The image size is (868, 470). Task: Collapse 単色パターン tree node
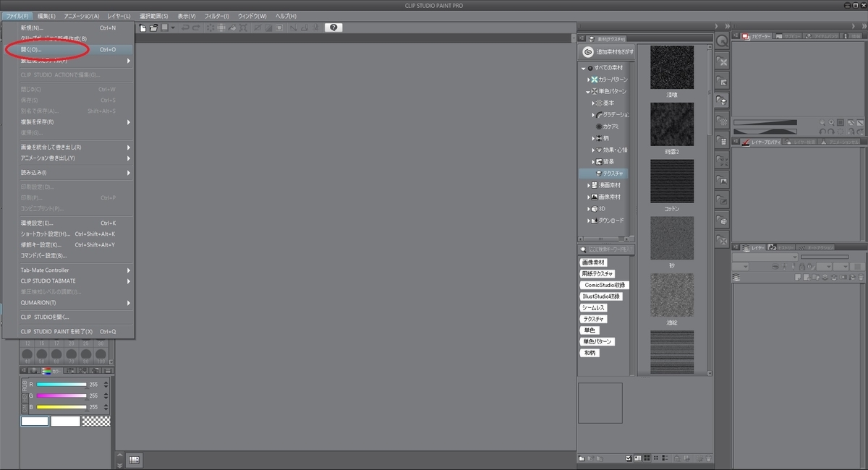click(x=589, y=92)
